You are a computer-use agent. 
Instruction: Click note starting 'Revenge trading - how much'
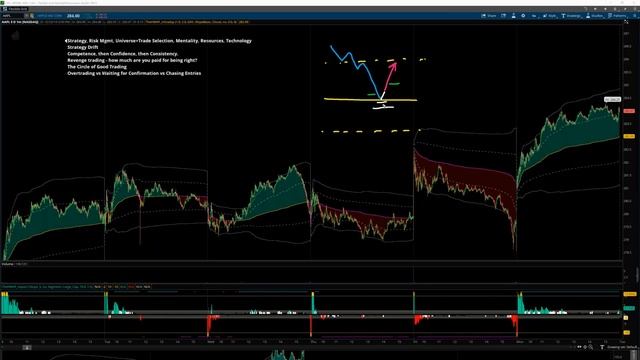point(132,60)
